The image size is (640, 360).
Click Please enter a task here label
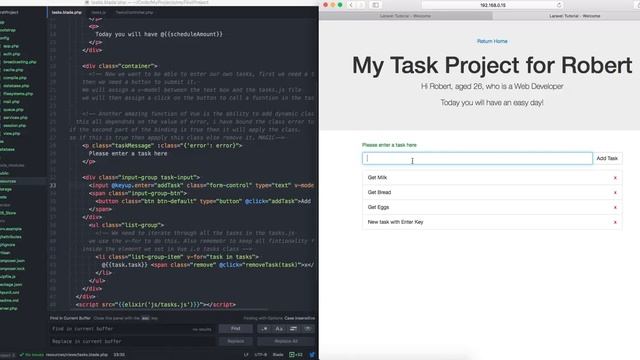click(x=389, y=145)
